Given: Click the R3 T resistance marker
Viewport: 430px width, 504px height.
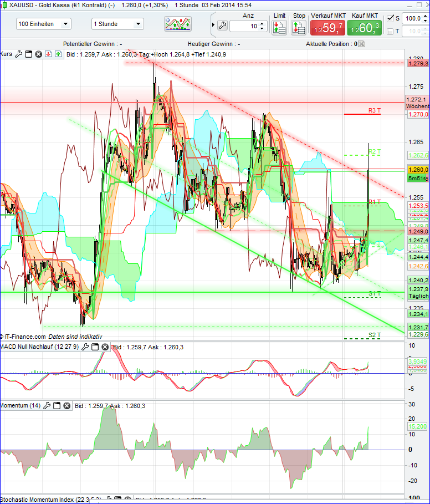Looking at the screenshot, I should pyautogui.click(x=374, y=110).
